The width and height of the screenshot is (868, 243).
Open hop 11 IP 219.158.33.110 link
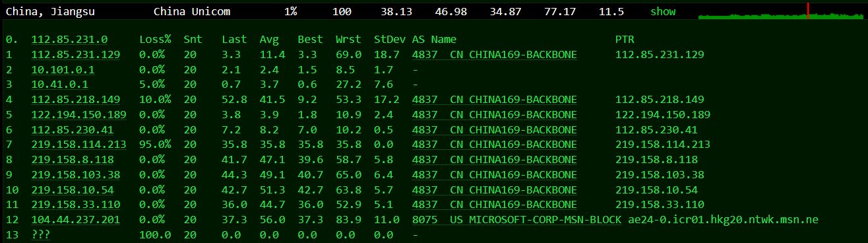76,204
